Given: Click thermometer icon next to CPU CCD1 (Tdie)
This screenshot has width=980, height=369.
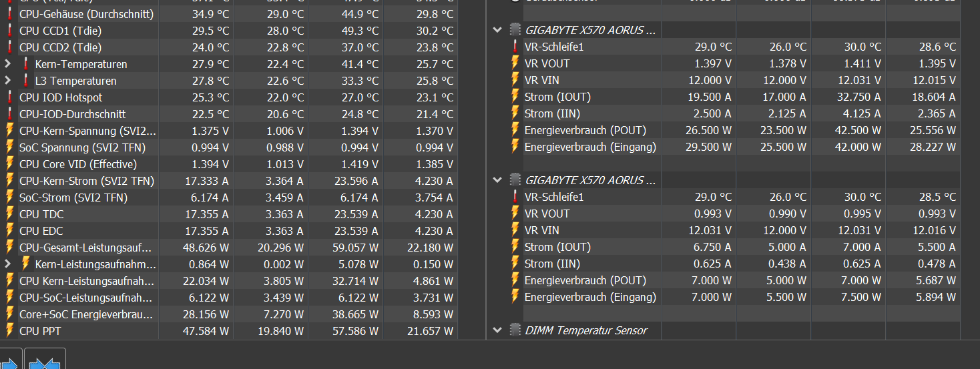Looking at the screenshot, I should [10, 31].
